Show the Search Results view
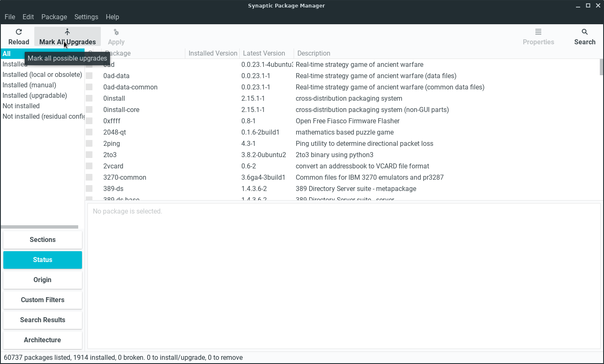 pyautogui.click(x=43, y=320)
